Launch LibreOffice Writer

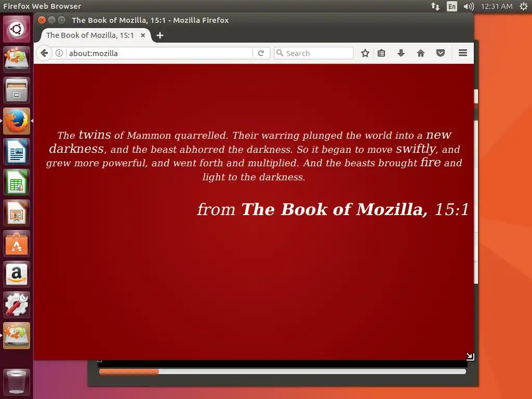(17, 152)
